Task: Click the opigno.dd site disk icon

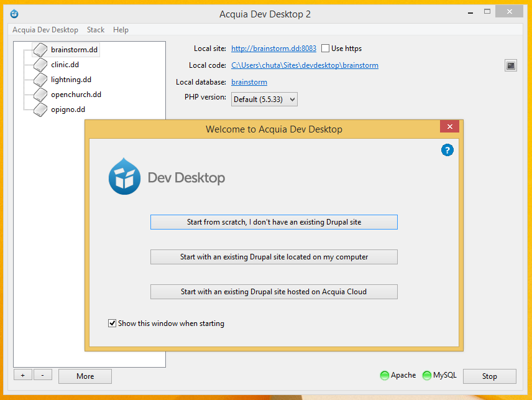Action: click(40, 109)
